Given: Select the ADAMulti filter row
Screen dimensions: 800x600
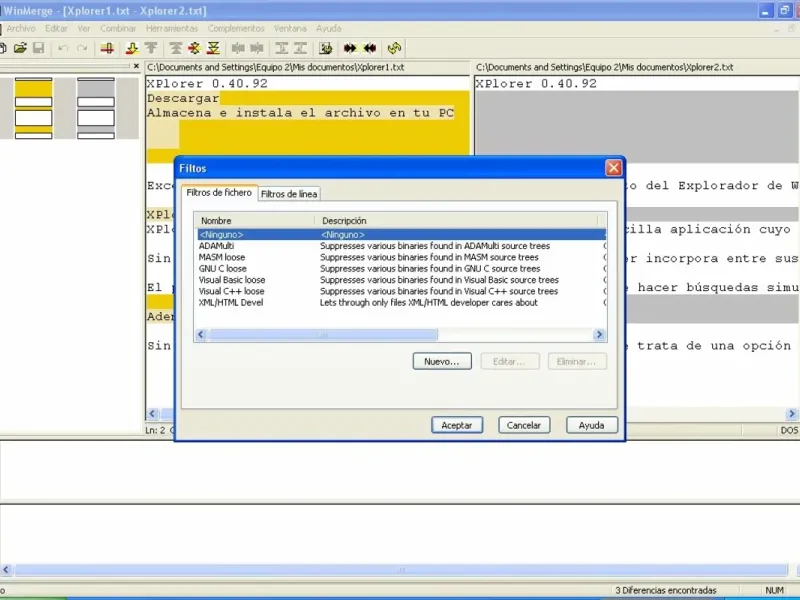Looking at the screenshot, I should (x=401, y=246).
